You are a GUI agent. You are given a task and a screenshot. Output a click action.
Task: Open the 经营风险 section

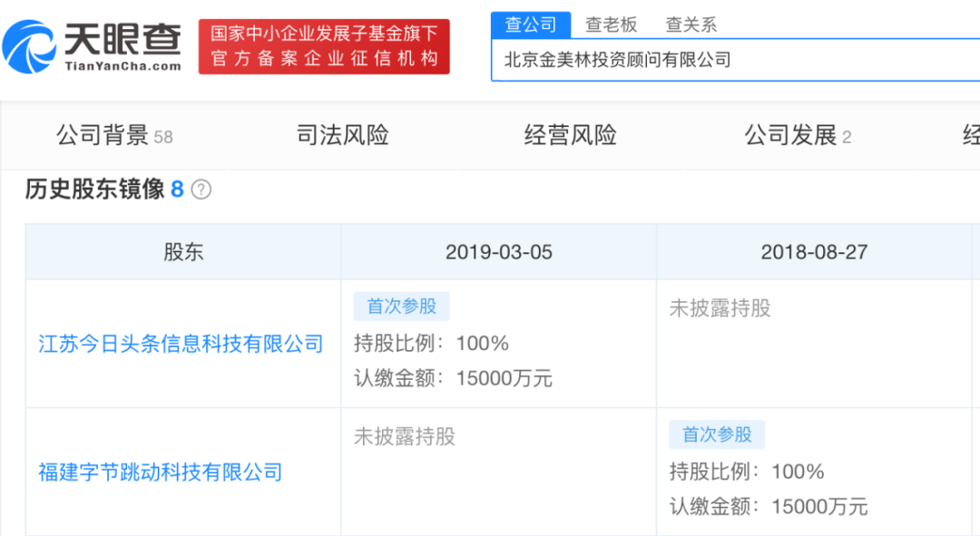click(570, 134)
